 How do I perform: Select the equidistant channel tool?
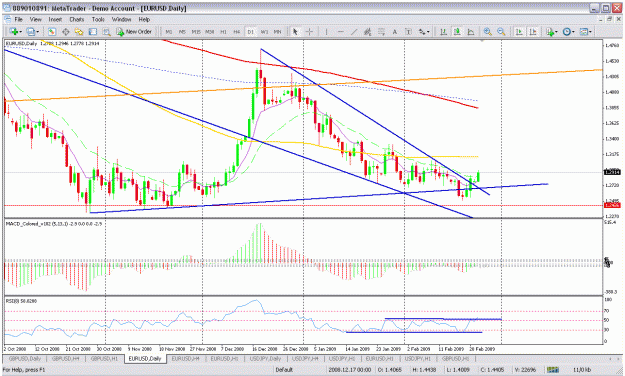click(368, 31)
